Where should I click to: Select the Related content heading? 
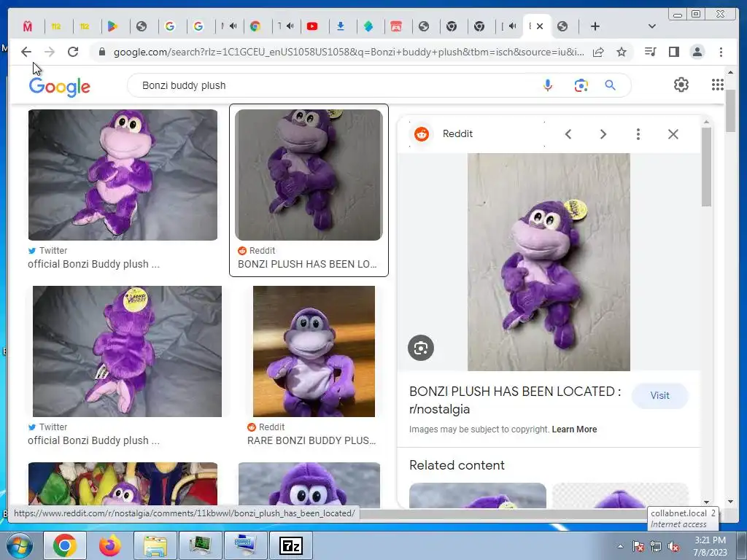click(x=457, y=465)
